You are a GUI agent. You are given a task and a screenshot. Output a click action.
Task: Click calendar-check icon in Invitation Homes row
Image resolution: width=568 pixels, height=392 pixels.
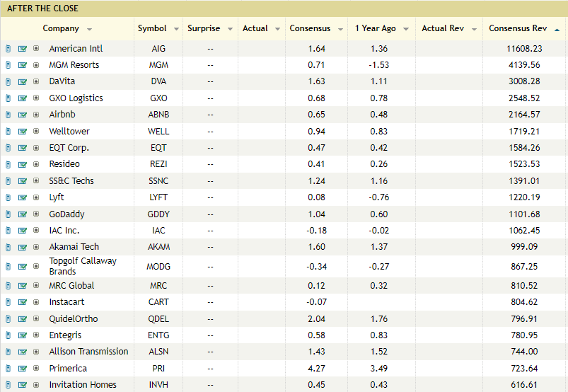(x=23, y=385)
